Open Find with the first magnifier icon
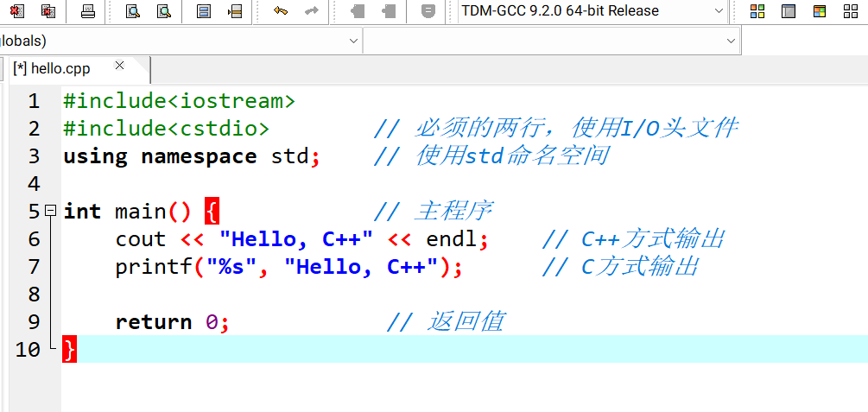 [x=133, y=11]
